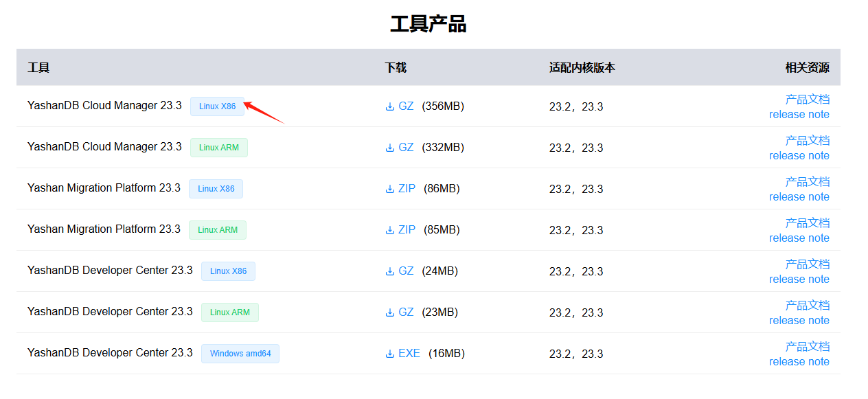This screenshot has height=399, width=868.
Task: Open 产品文档 for Cloud Manager Linux X86
Action: click(x=808, y=99)
